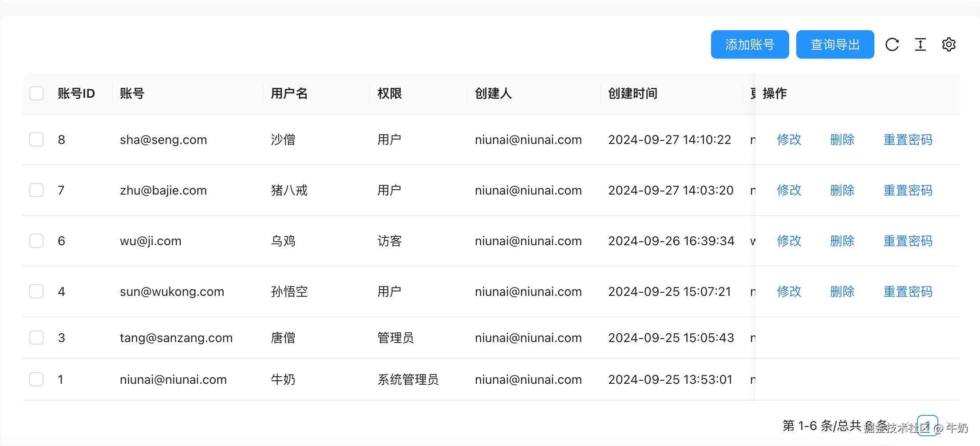Open the column settings gear icon
Image resolution: width=980 pixels, height=446 pixels.
949,44
